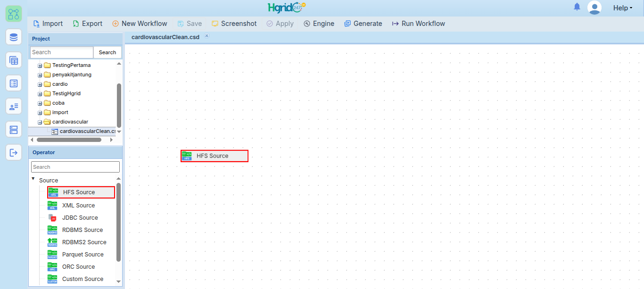Screen dimensions: 644x289
Task: Focus the operator search field
Action: (75, 167)
